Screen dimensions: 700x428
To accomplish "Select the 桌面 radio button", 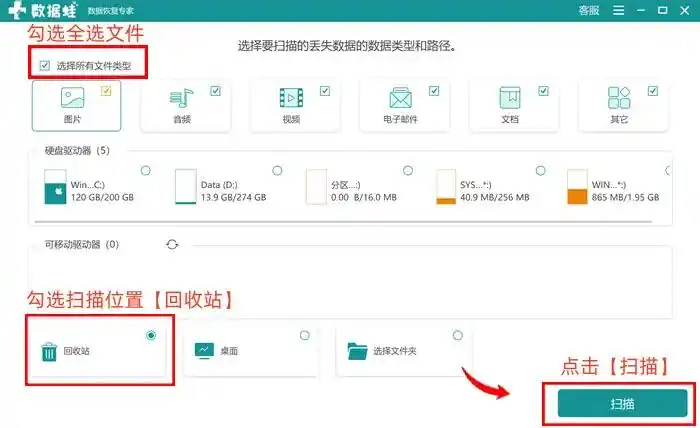I will pos(304,335).
